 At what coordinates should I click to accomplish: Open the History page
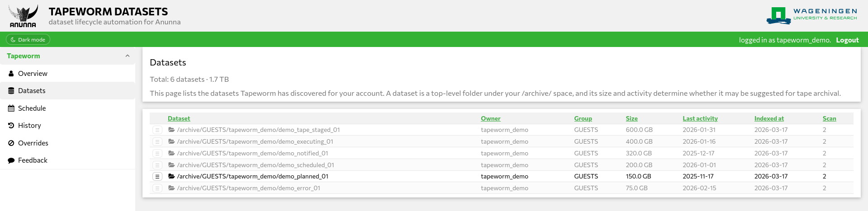coord(29,126)
